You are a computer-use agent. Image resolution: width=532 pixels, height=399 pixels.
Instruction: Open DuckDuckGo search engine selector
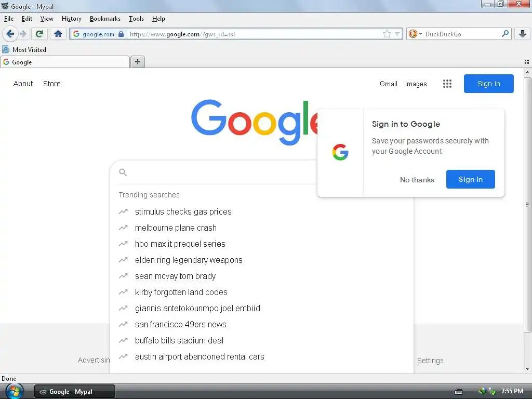(415, 34)
